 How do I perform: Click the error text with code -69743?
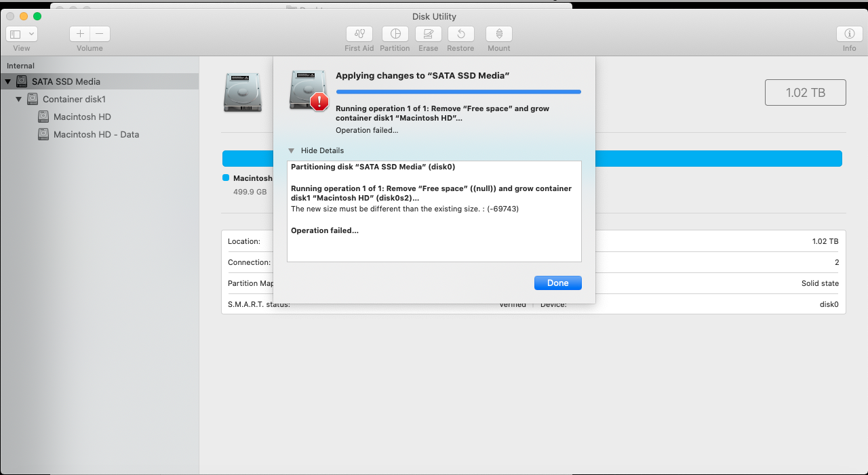[x=405, y=209]
